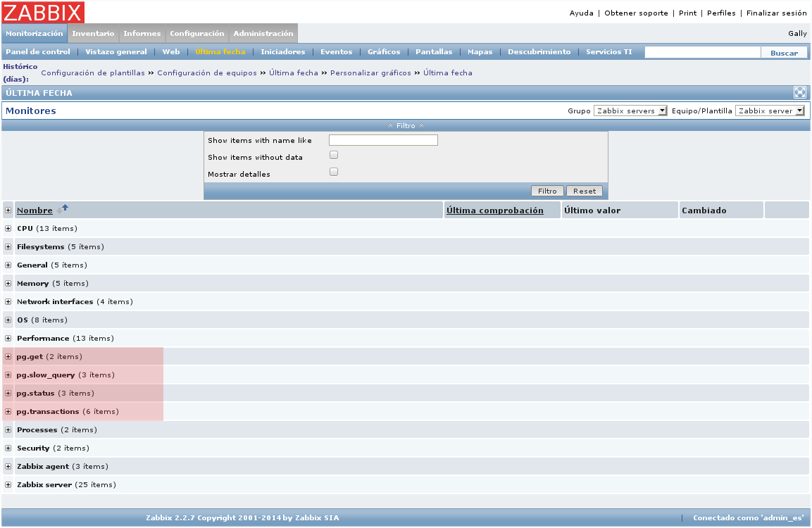Open the Web submenu item
This screenshot has height=528, width=812.
click(171, 52)
